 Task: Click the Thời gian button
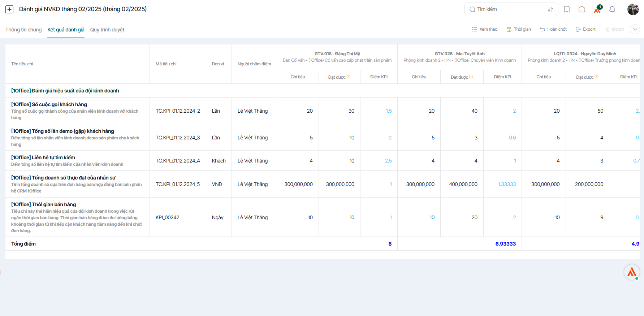point(519,29)
